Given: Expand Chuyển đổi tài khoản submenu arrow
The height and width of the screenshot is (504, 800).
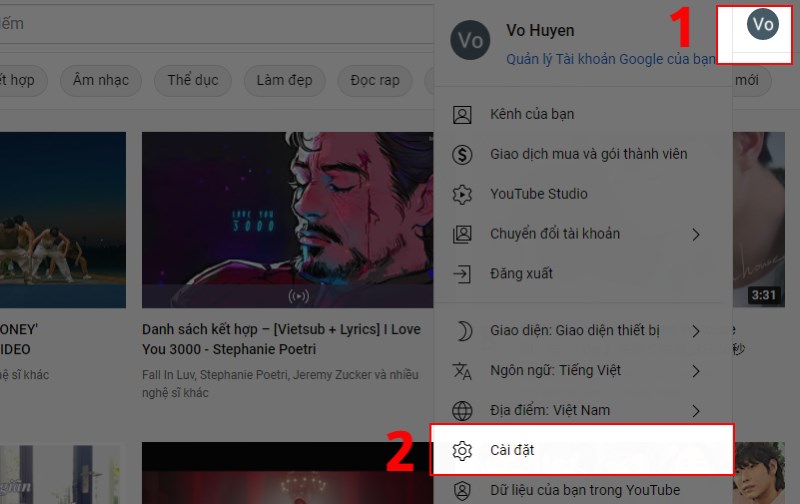Looking at the screenshot, I should (x=696, y=235).
